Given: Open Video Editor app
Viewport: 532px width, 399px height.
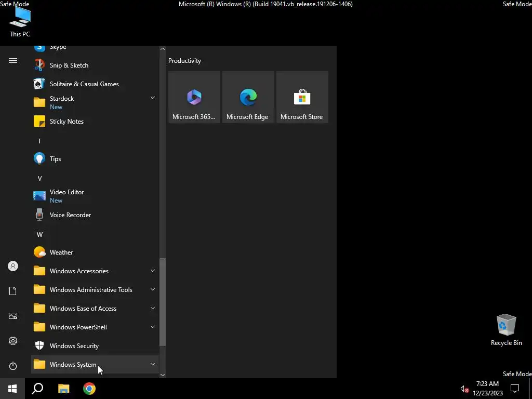Looking at the screenshot, I should point(95,196).
